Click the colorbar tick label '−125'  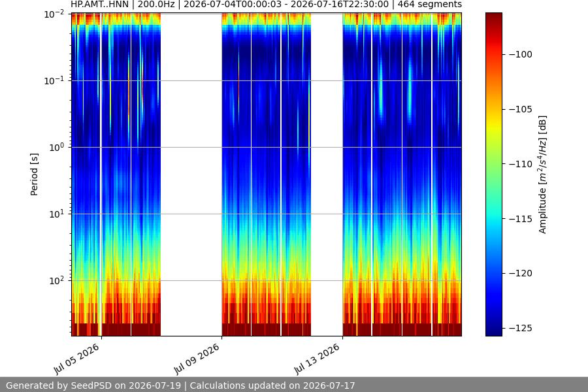(521, 328)
